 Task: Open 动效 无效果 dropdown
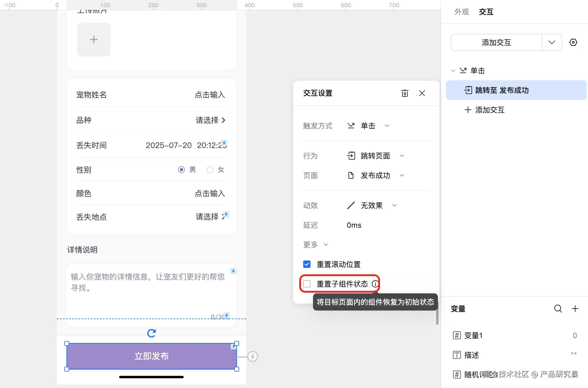point(372,205)
